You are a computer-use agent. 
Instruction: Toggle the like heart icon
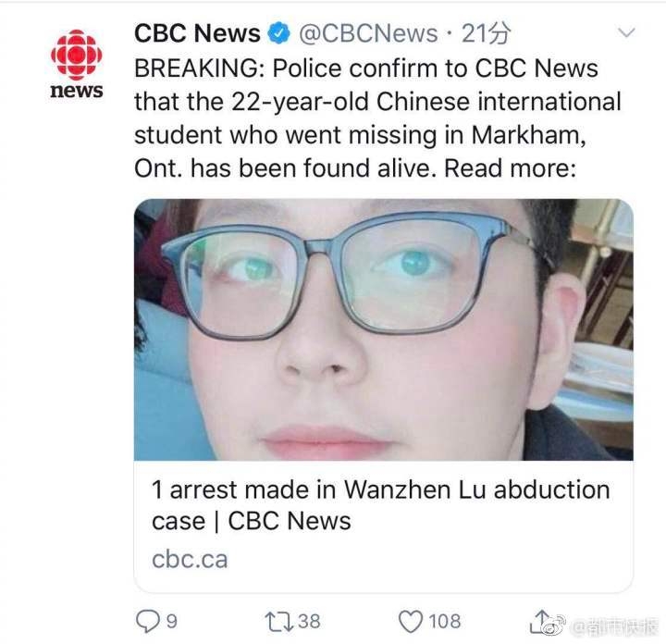click(411, 622)
